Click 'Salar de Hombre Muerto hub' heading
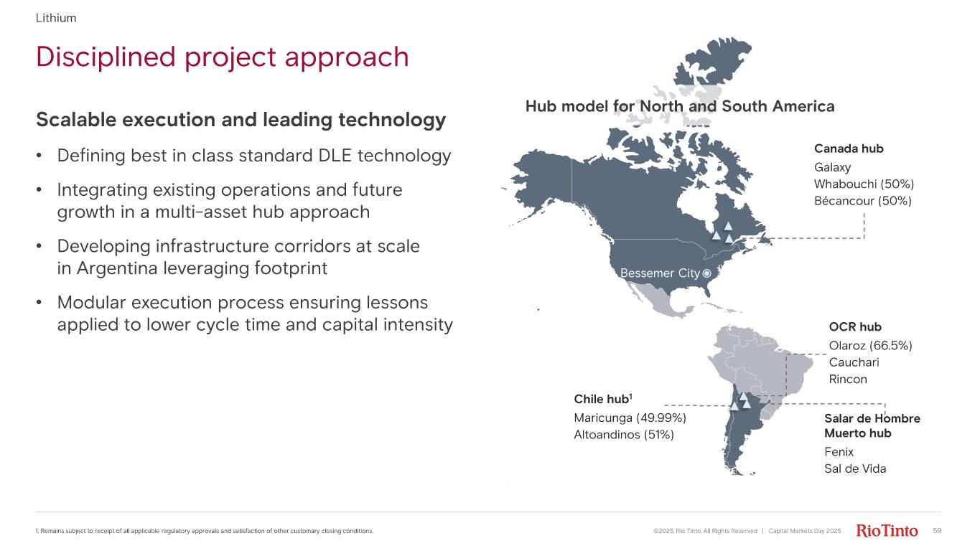 (872, 426)
